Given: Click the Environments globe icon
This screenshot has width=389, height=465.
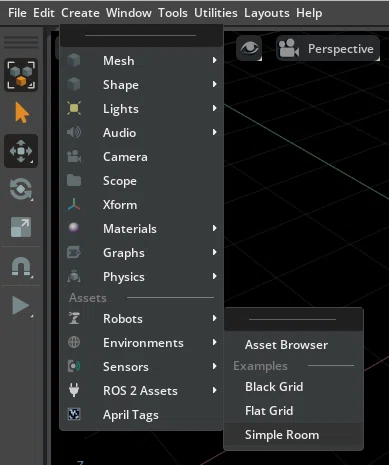Looking at the screenshot, I should point(74,342).
